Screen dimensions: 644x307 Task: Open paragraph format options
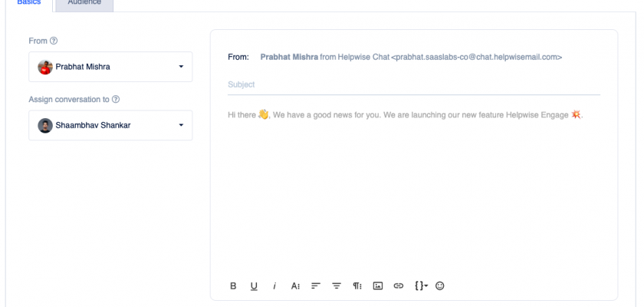(356, 286)
